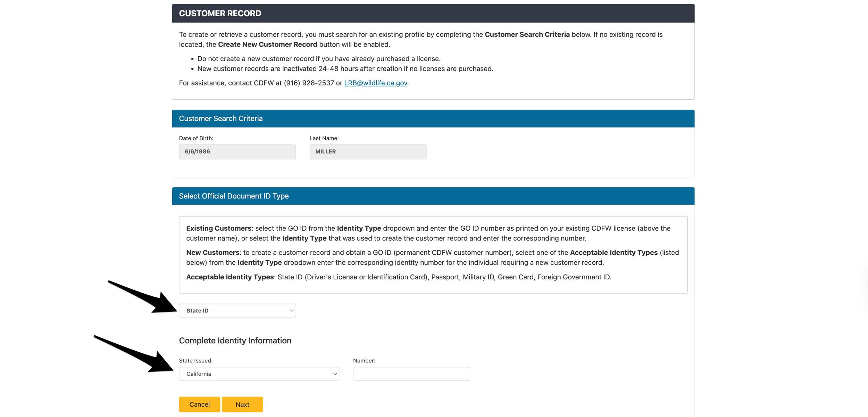Click the chevron on California dropdown
Screen dimensions: 868x417
[x=335, y=374]
